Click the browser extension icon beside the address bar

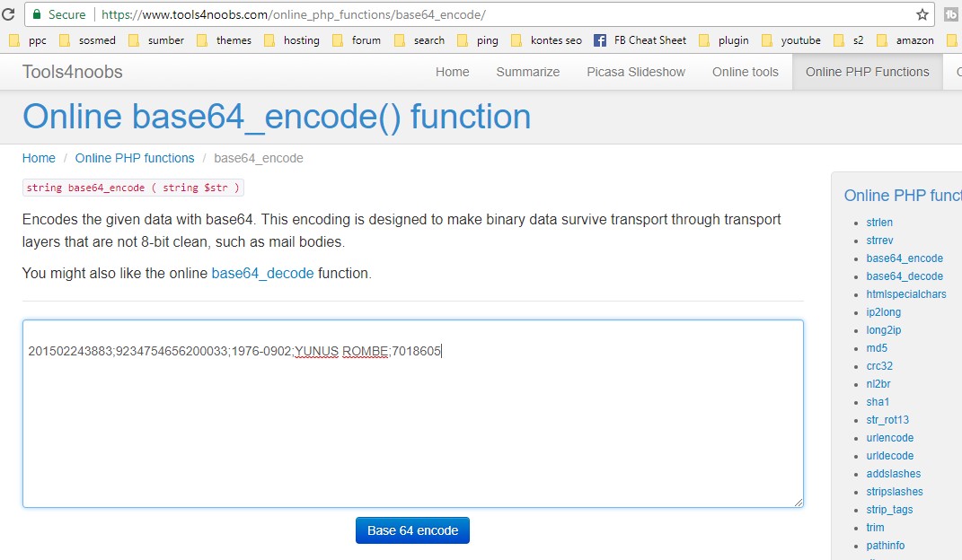point(951,14)
